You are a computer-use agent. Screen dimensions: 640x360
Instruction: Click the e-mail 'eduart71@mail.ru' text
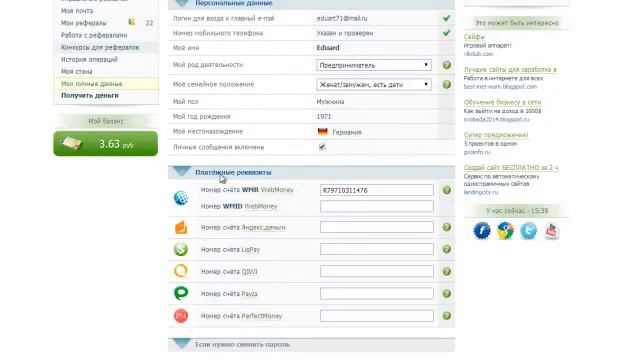[342, 18]
